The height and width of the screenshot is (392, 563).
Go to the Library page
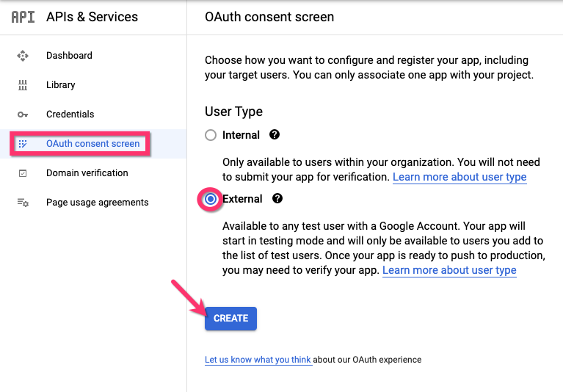pyautogui.click(x=61, y=85)
